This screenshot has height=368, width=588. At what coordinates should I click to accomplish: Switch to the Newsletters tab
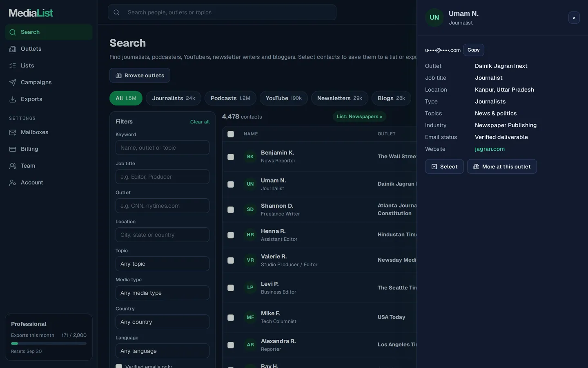pyautogui.click(x=340, y=98)
